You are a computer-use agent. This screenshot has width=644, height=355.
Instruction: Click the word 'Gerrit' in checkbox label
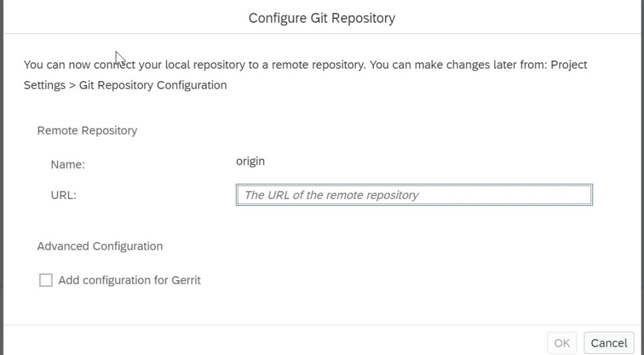tap(186, 280)
